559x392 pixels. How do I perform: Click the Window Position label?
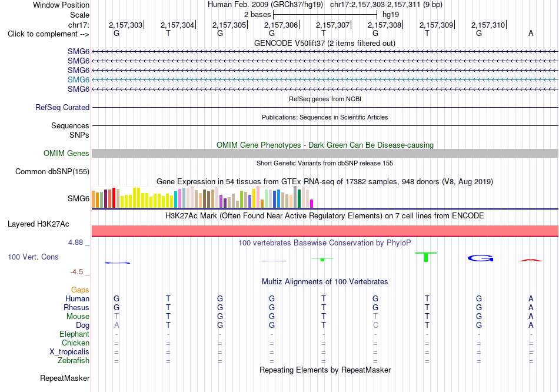pos(61,5)
